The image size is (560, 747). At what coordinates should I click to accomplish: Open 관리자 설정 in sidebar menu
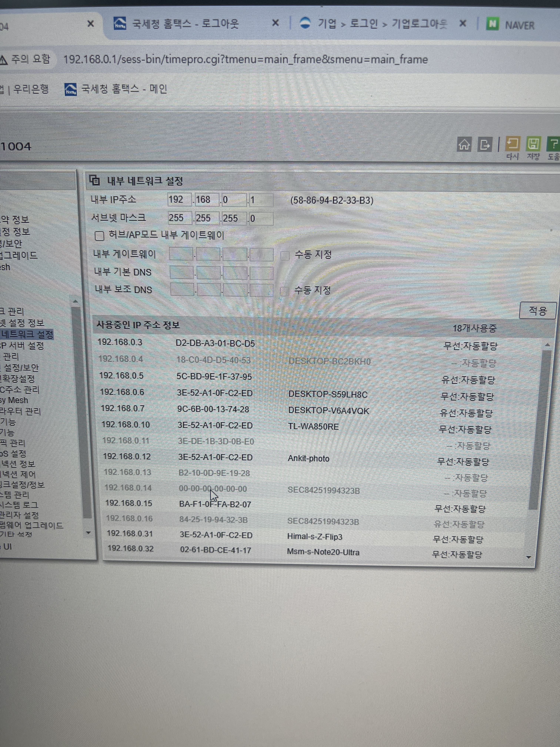point(19,515)
